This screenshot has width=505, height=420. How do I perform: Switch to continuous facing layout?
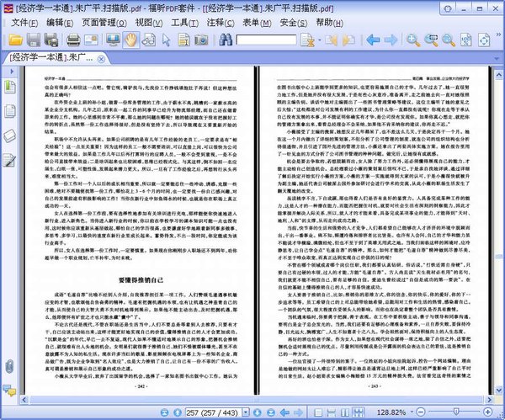point(359,412)
